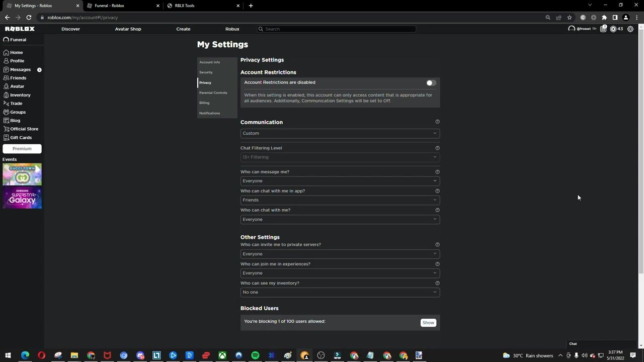The height and width of the screenshot is (362, 644).
Task: Expand Who can join me in experiences dropdown
Action: click(x=340, y=273)
